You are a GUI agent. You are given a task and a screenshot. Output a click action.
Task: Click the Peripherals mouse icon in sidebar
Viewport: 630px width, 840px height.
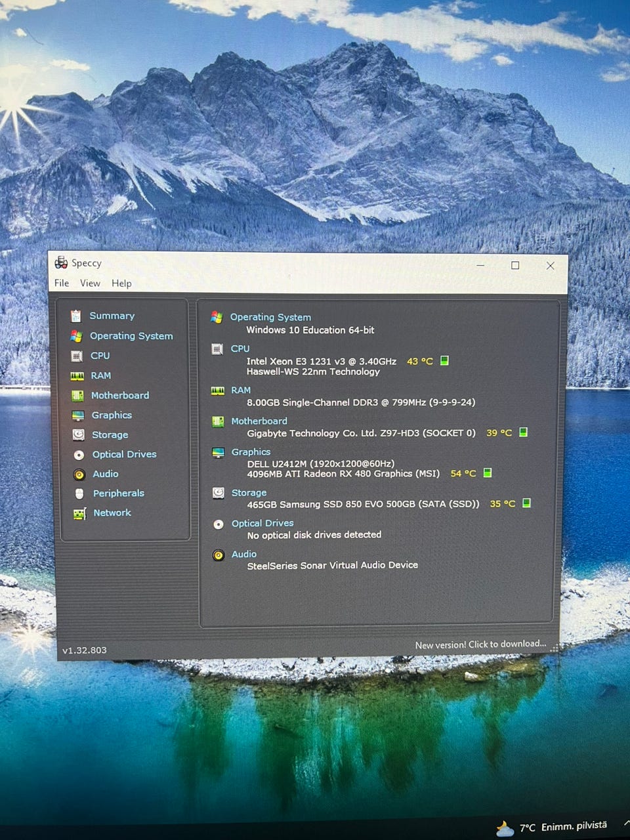click(79, 493)
